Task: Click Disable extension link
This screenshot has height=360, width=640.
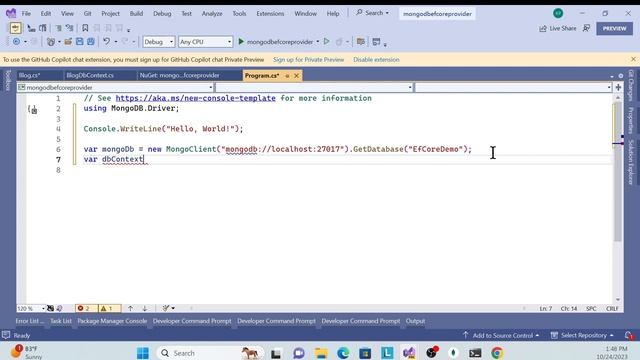Action: click(x=376, y=60)
